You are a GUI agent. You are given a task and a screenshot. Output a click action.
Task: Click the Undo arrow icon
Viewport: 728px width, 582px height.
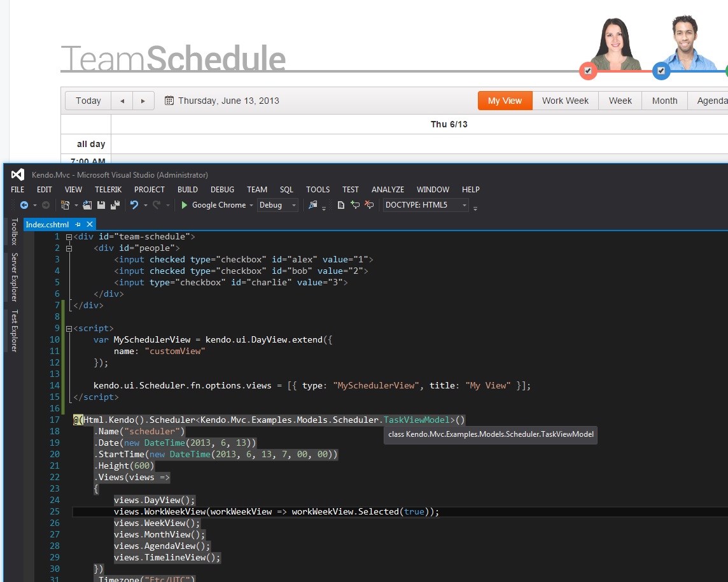coord(134,205)
